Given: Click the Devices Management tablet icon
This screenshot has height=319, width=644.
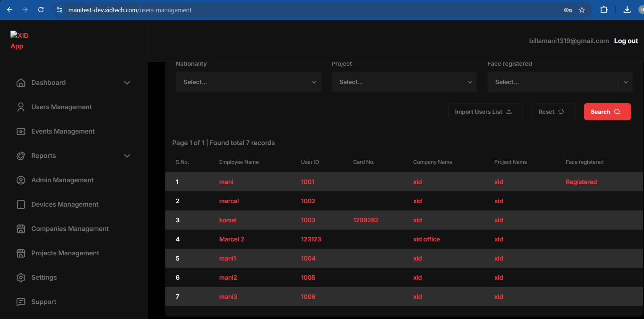Looking at the screenshot, I should pyautogui.click(x=21, y=205).
